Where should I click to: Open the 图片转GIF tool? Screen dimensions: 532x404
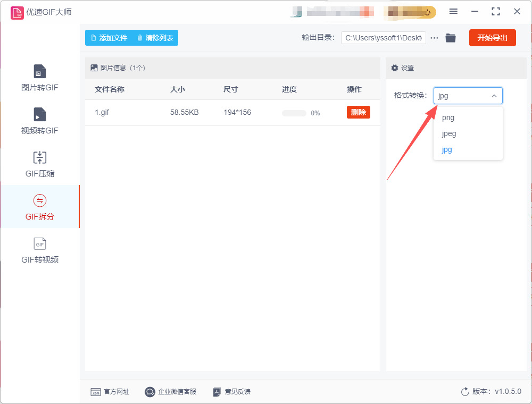[x=40, y=78]
